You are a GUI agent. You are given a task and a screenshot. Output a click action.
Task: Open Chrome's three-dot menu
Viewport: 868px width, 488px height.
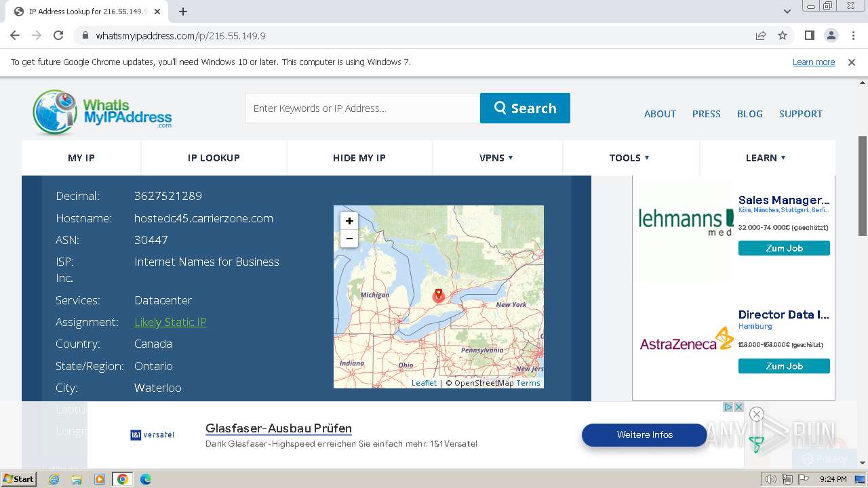click(852, 35)
